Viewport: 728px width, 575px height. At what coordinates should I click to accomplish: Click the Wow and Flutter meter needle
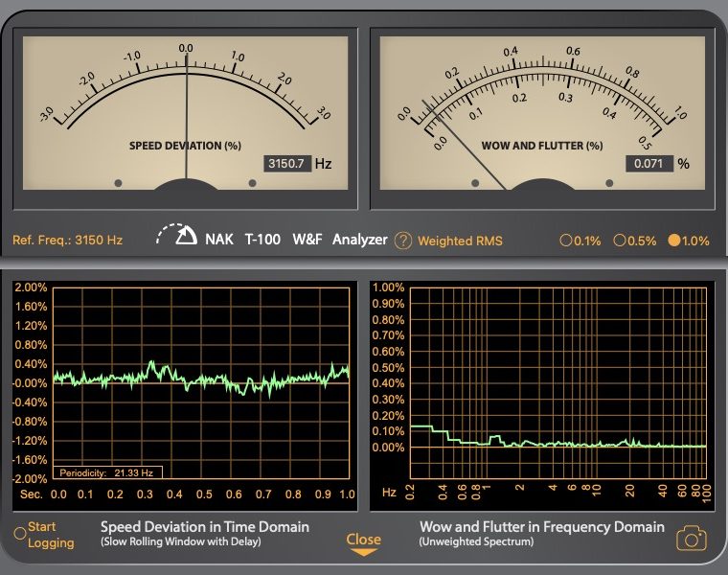[467, 144]
